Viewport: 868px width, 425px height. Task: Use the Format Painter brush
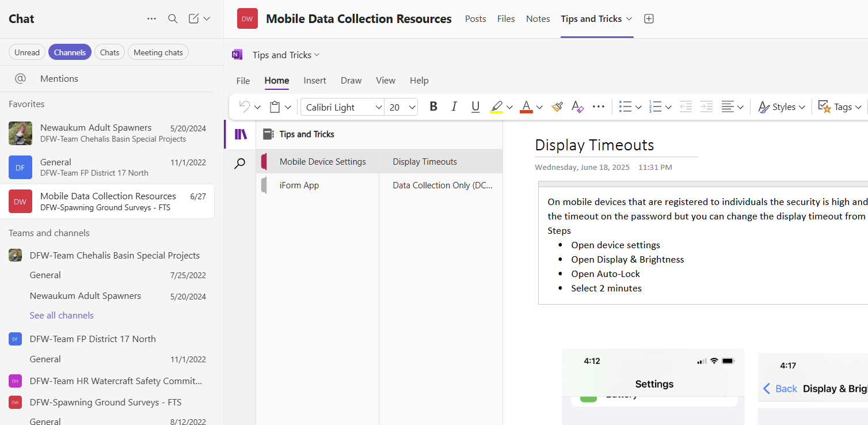[x=557, y=107]
